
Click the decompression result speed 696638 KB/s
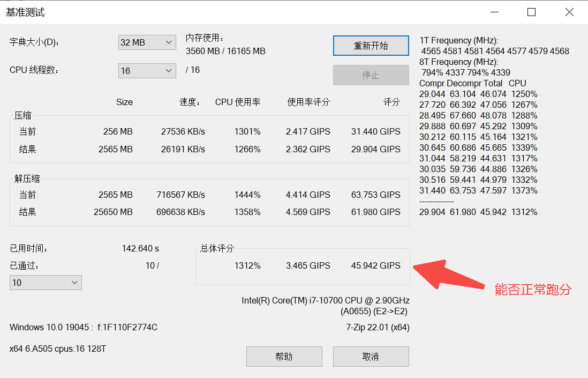coord(181,212)
